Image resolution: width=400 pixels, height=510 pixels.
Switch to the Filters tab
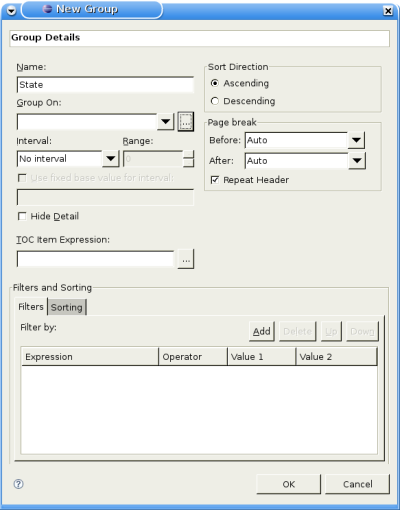point(31,307)
